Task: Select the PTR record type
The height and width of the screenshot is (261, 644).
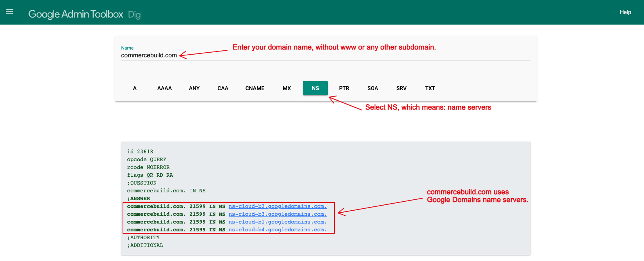Action: (x=344, y=88)
